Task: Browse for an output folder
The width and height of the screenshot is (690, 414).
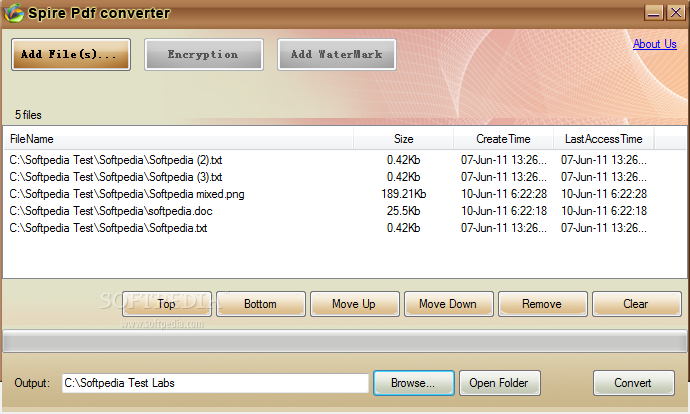Action: tap(414, 383)
